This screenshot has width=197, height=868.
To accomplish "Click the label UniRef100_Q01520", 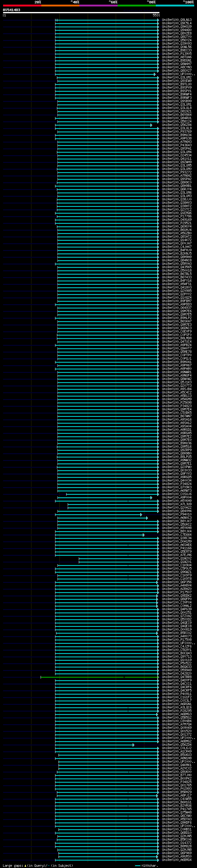I will (176, 731).
